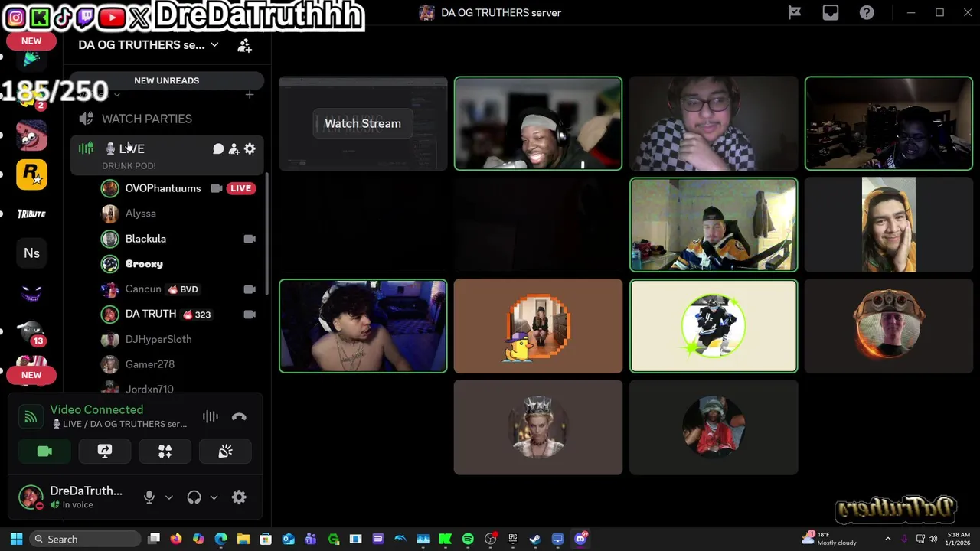Screen dimensions: 980x551
Task: Collapse category above WATCH PARTIES
Action: 116,95
